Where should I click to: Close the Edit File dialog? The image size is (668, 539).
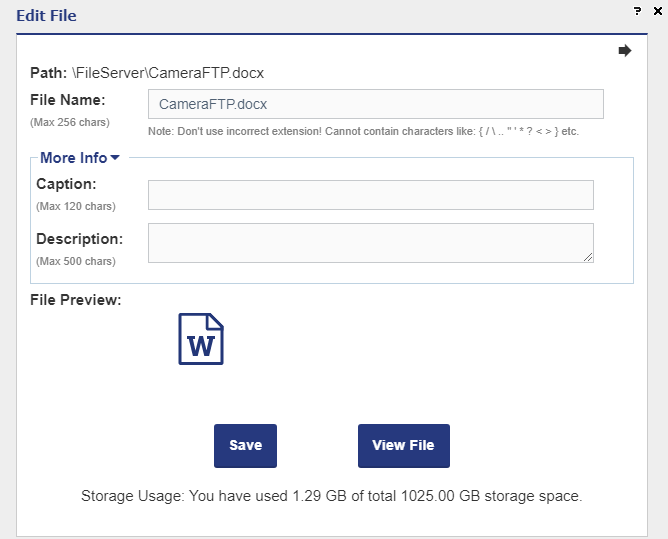coord(657,11)
